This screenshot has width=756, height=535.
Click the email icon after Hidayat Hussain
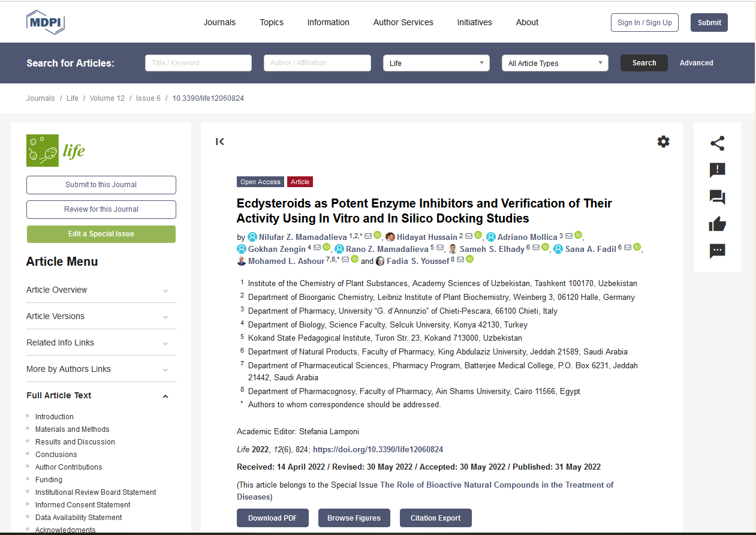469,236
